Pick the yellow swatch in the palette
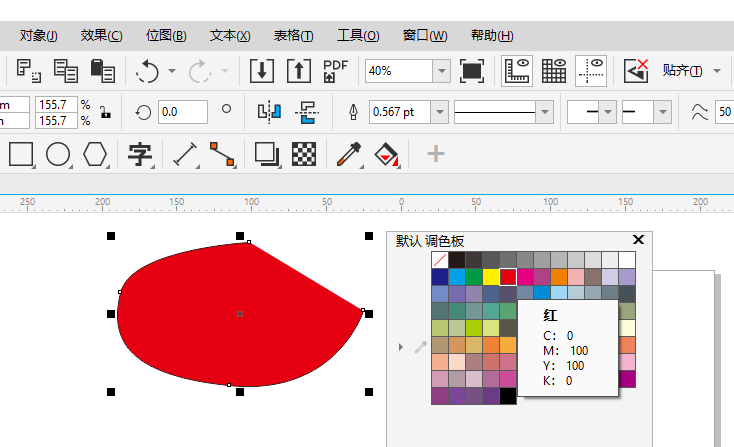 pyautogui.click(x=491, y=277)
